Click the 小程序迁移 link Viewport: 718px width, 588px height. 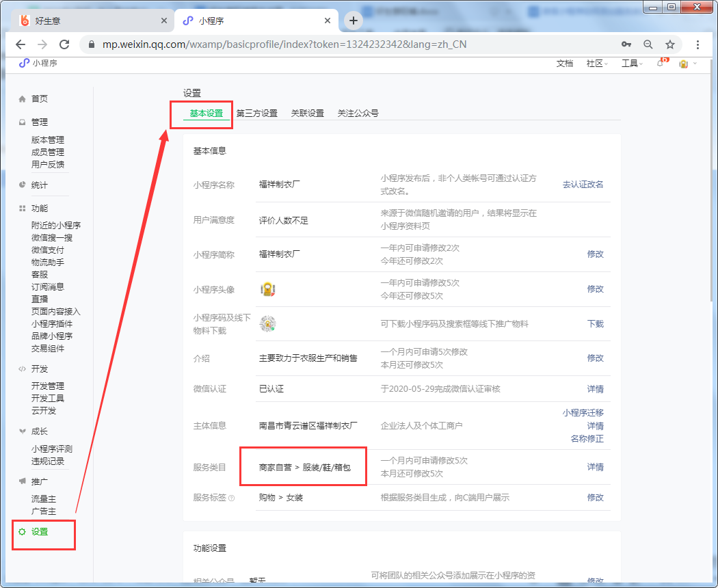[583, 412]
